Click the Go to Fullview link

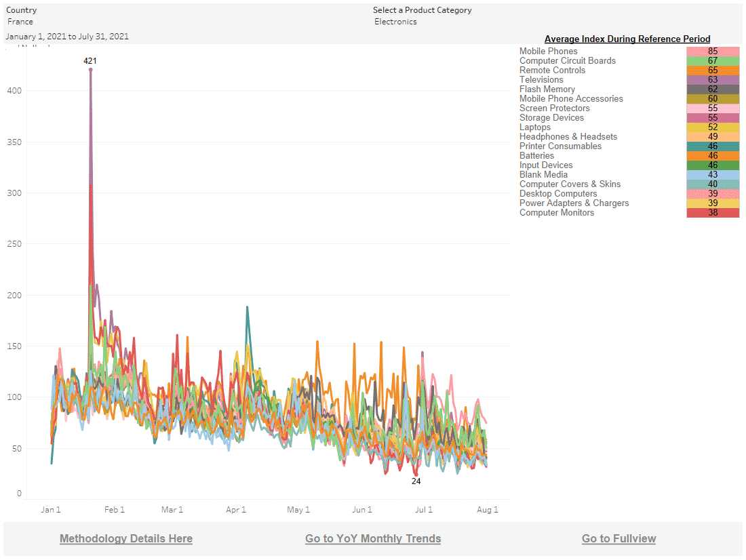(619, 538)
